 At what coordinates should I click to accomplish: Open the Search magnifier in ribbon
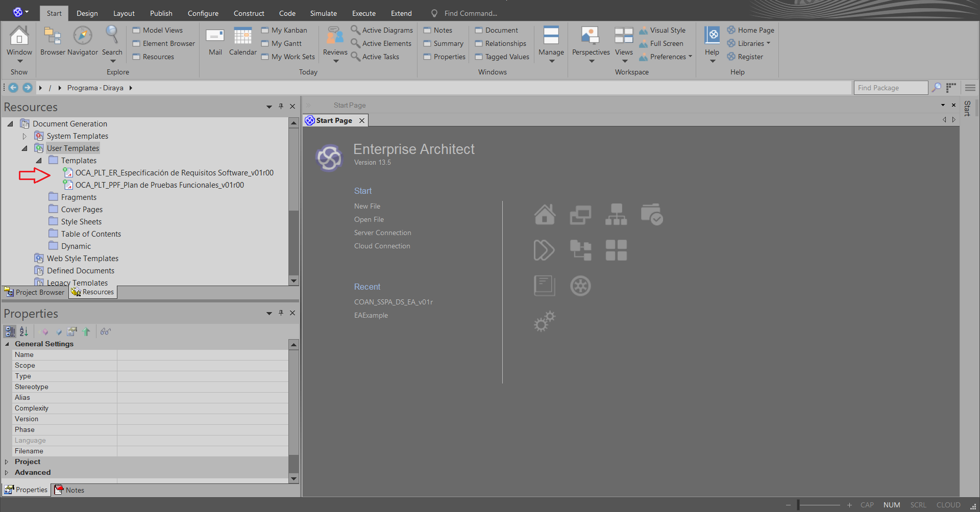coord(112,43)
